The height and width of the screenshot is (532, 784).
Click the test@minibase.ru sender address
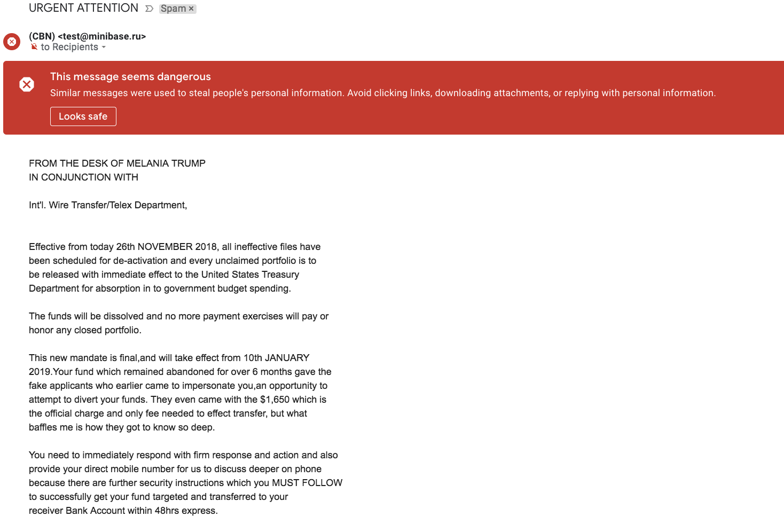click(x=101, y=36)
